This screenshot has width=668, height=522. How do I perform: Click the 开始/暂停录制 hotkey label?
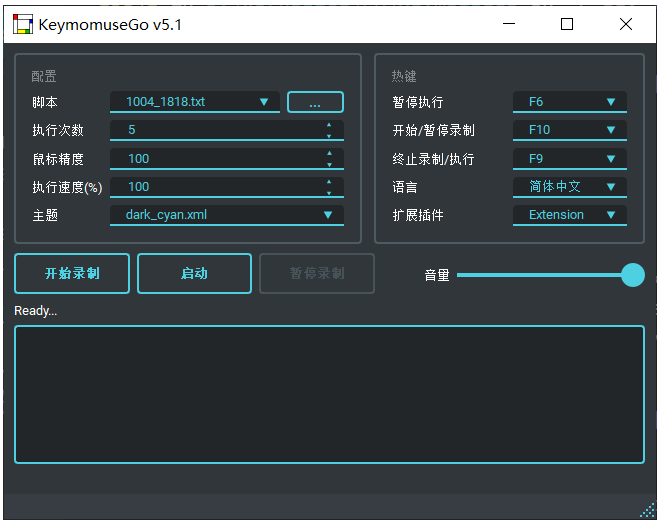coord(433,130)
